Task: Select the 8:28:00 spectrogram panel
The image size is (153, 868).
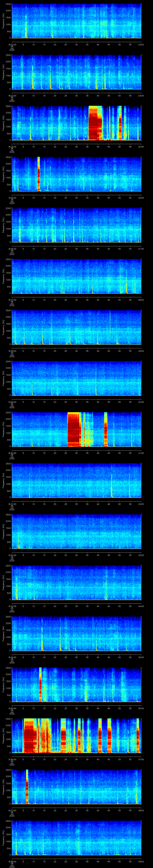Action: coord(76,327)
